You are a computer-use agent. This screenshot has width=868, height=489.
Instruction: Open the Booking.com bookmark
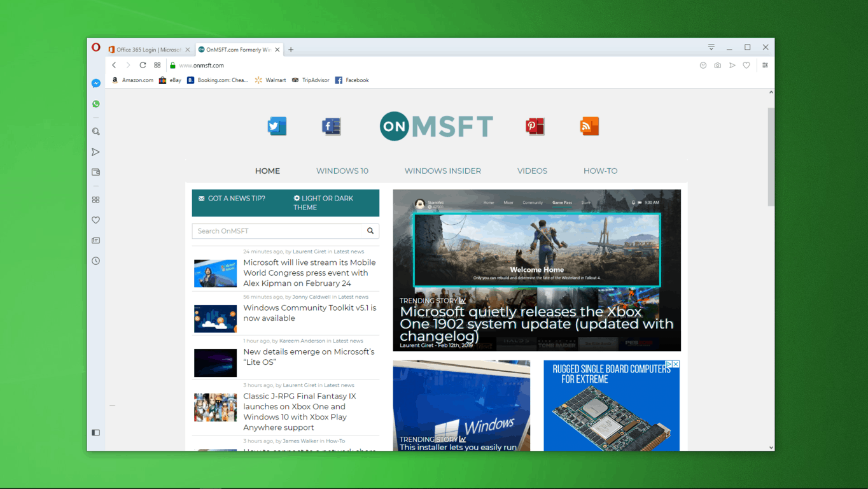[x=218, y=80]
